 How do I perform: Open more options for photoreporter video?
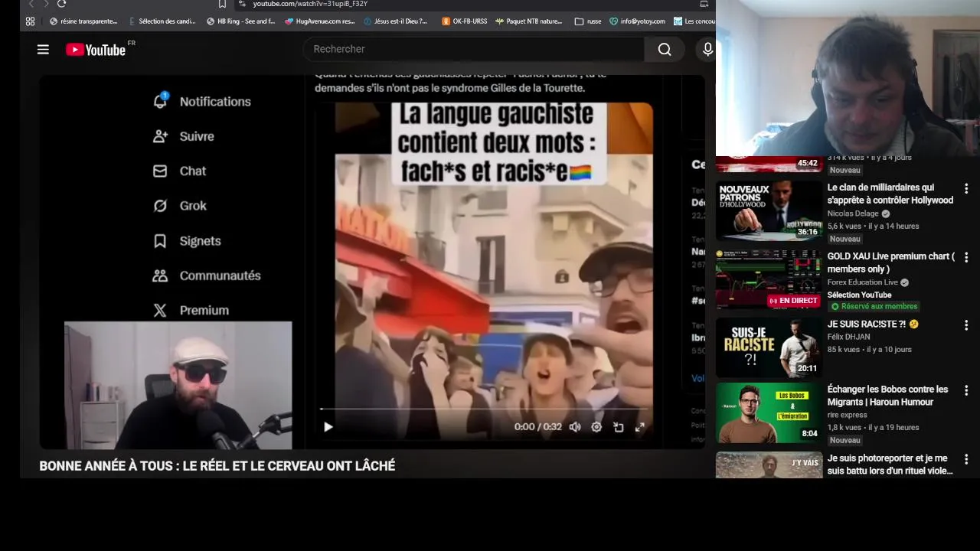click(966, 459)
